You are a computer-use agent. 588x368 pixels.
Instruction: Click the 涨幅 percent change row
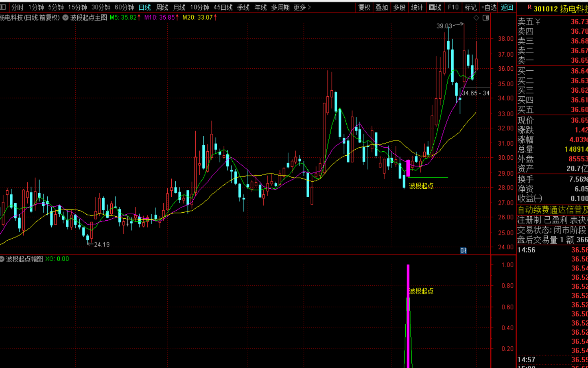[552, 140]
